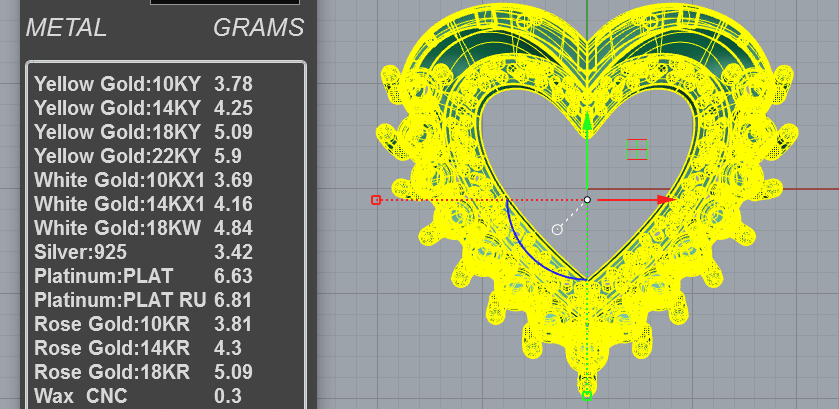Select the Yellow Gold:10KY 3.78 row
The width and height of the screenshot is (839, 409).
tap(143, 84)
